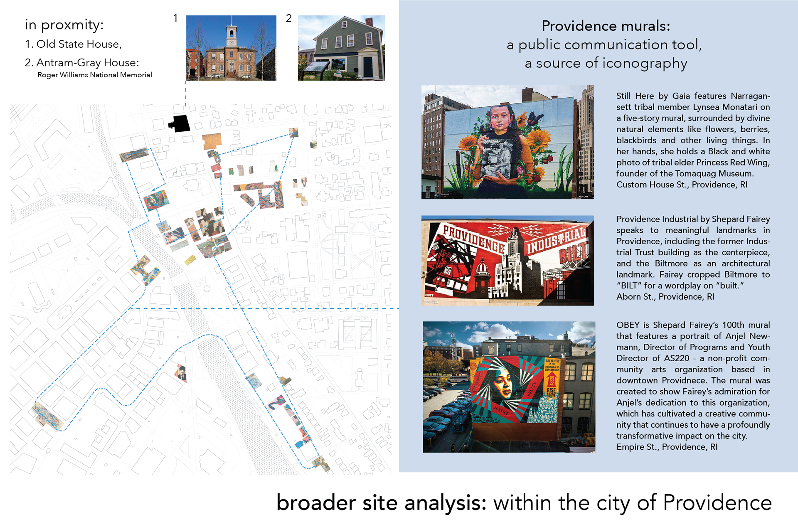The width and height of the screenshot is (798, 532).
Task: Click 'Custom House St., Providence, RI' address
Action: [682, 185]
